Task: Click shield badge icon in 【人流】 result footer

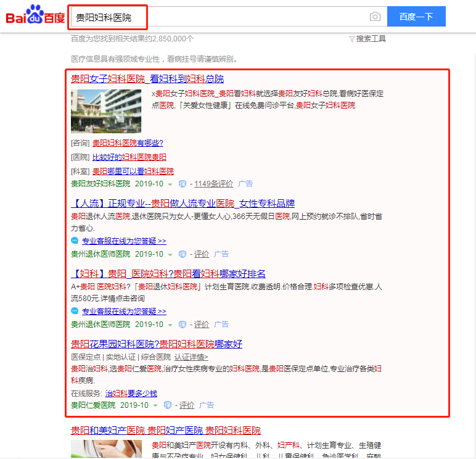Action: coord(183,254)
